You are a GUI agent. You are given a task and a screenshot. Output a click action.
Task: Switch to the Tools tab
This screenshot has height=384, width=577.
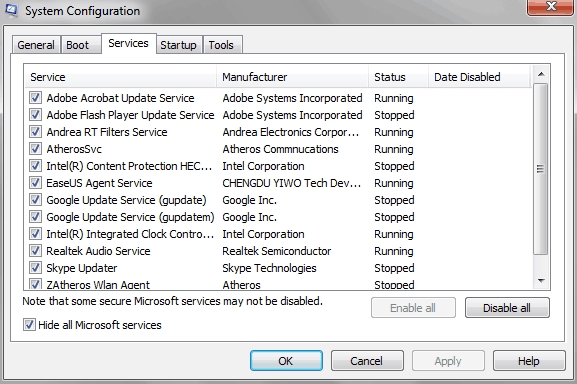pyautogui.click(x=222, y=45)
